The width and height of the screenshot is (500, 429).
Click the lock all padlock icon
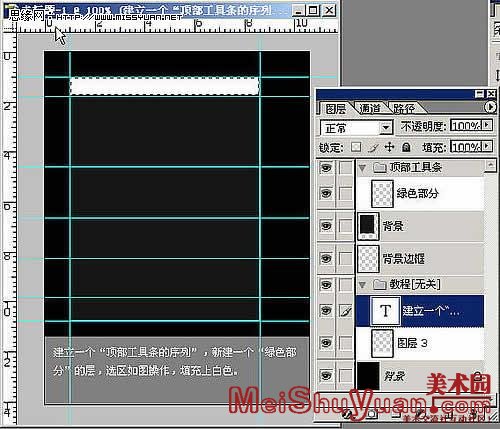click(406, 147)
